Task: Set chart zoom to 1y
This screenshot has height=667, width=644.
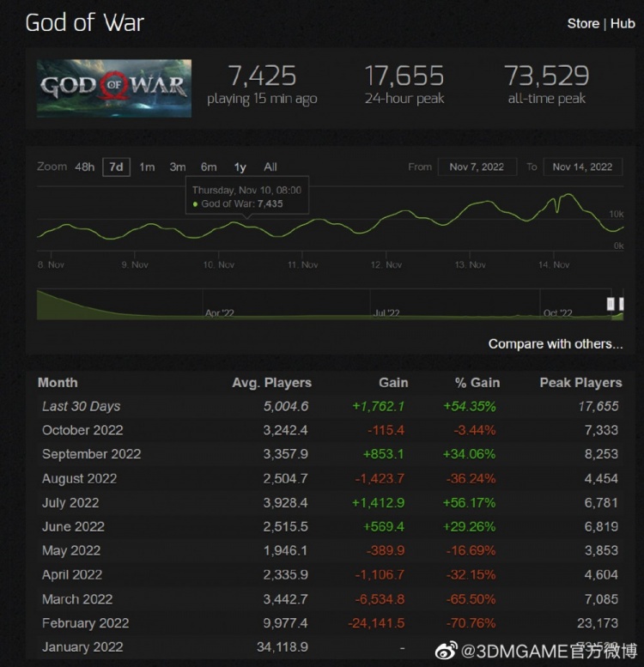Action: point(240,167)
